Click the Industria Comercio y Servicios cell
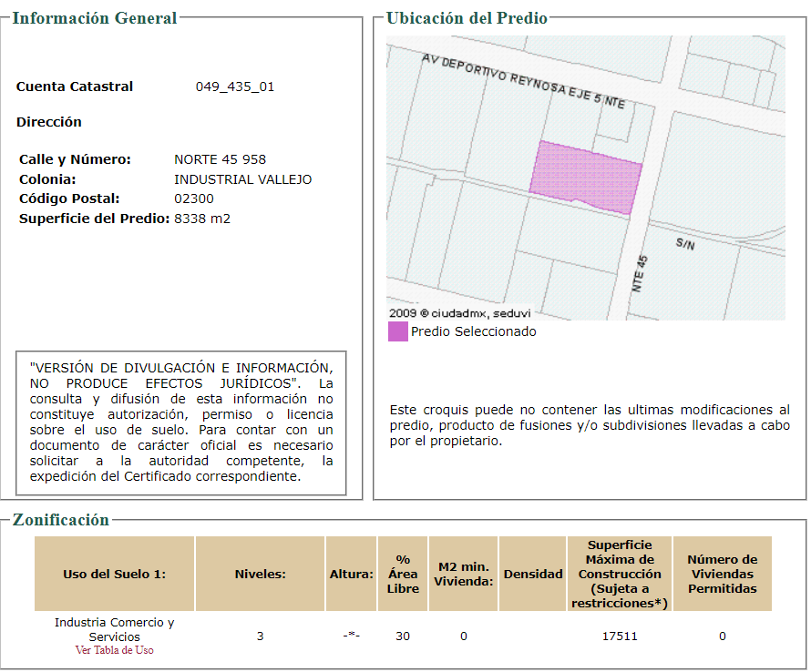The image size is (811, 672). point(114,629)
